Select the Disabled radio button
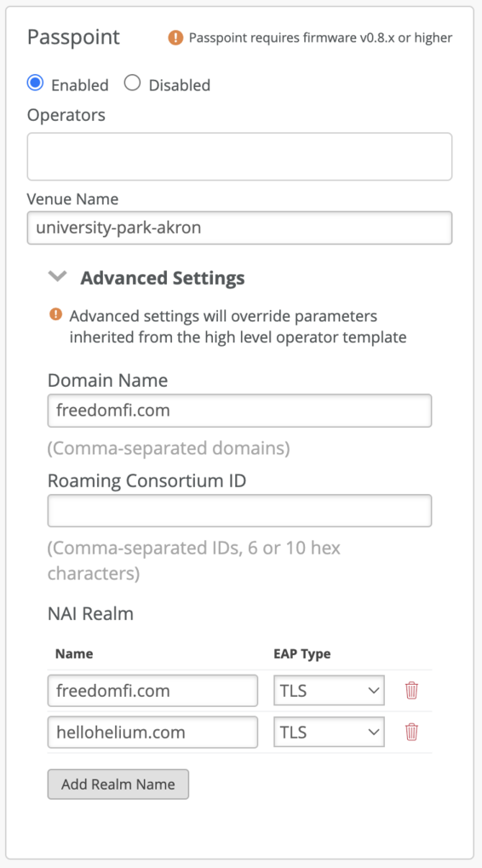Image resolution: width=482 pixels, height=868 pixels. (132, 83)
